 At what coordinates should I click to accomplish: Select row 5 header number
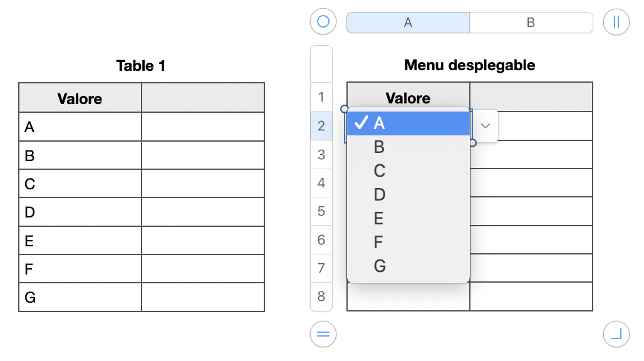pos(321,211)
